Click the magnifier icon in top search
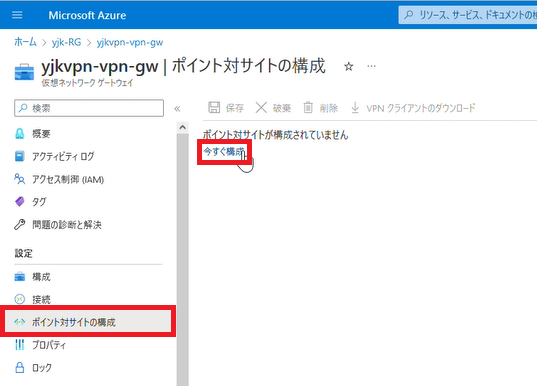The image size is (537, 386). [409, 15]
